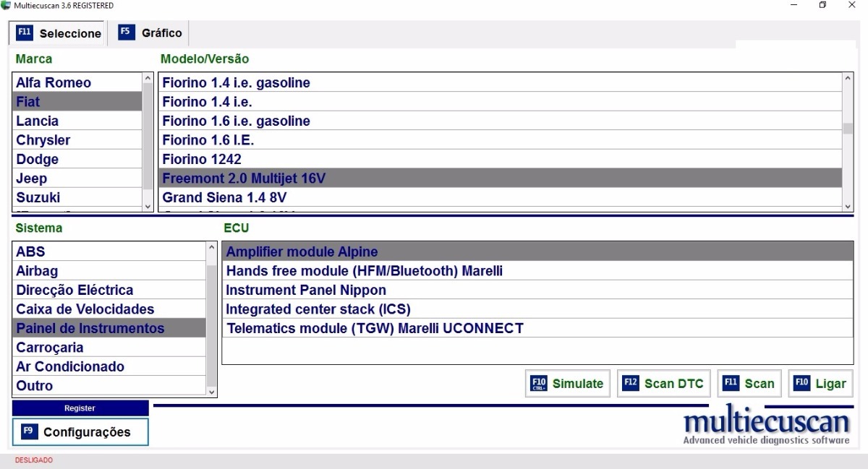Pick Caixa de Velocidades system
This screenshot has height=469, width=868.
109,309
